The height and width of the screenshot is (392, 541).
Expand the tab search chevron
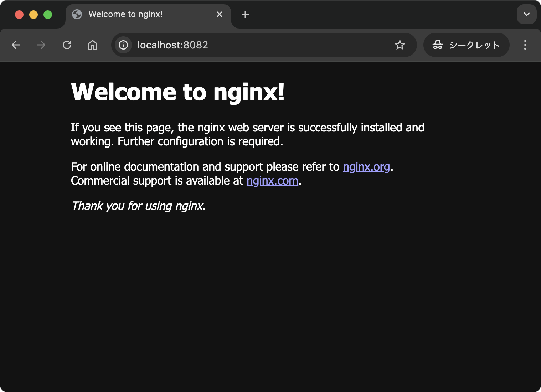pos(526,14)
